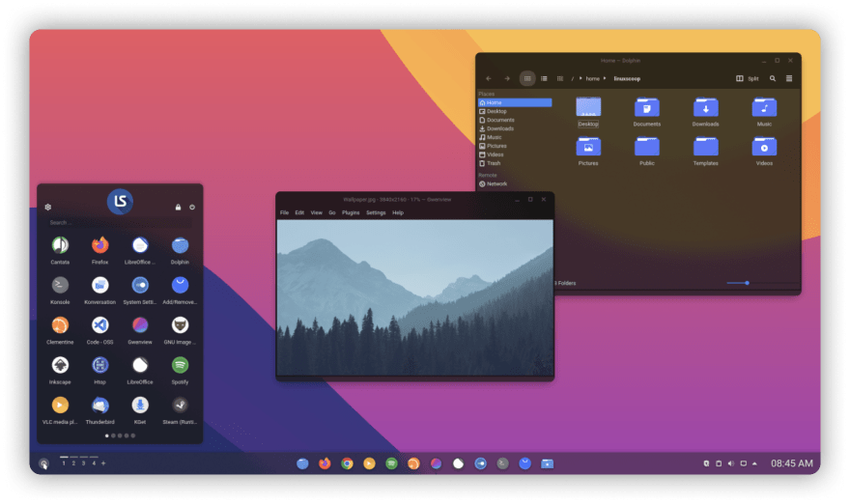
Task: Switch Dolphin to icons view mode
Action: (x=527, y=78)
